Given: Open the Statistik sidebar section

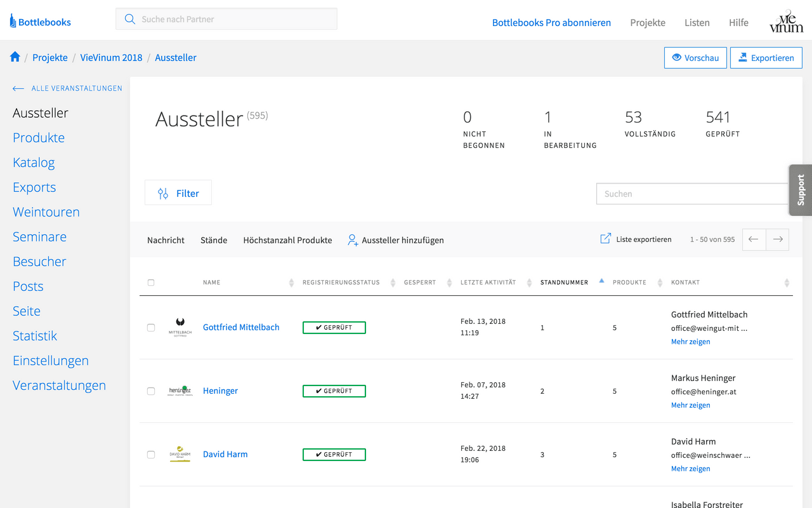Looking at the screenshot, I should coord(35,336).
